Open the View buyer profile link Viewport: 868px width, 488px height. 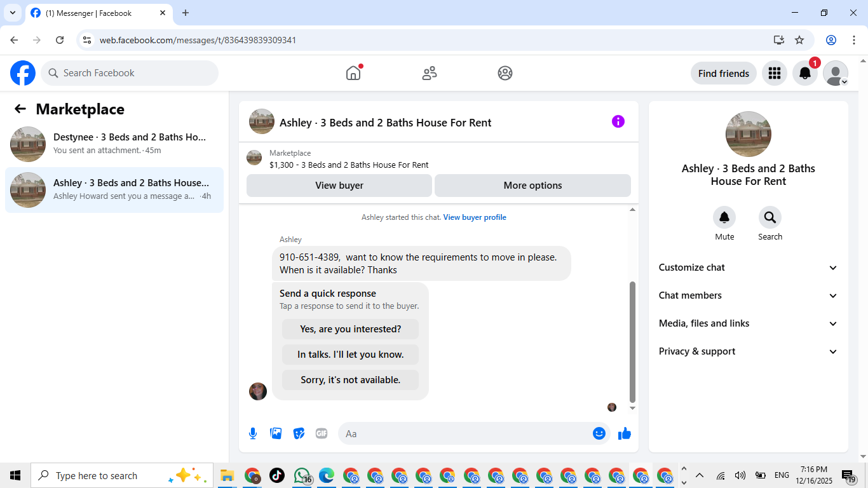[x=475, y=217]
